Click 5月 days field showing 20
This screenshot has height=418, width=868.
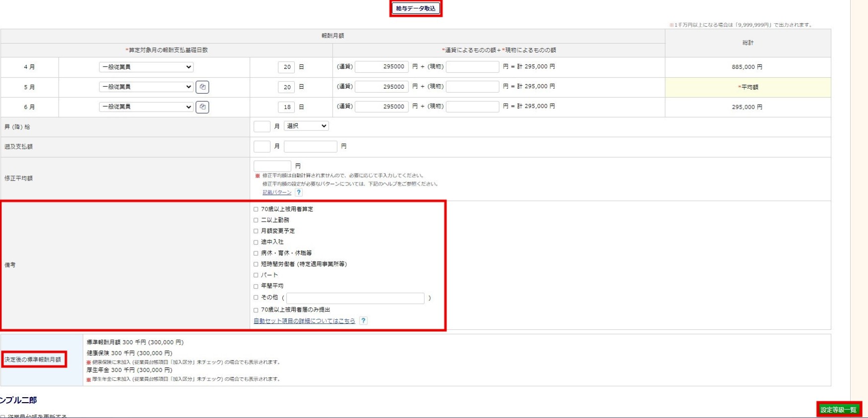[x=286, y=87]
